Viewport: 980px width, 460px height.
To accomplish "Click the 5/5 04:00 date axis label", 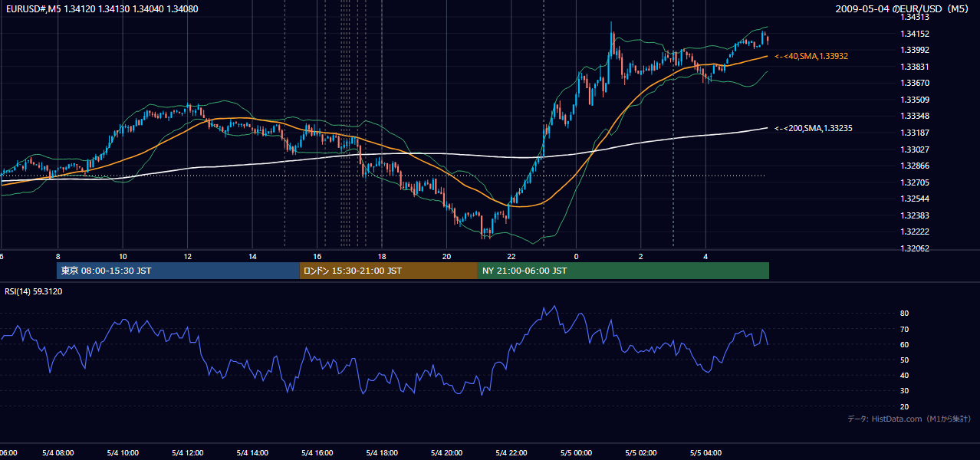I will point(706,452).
